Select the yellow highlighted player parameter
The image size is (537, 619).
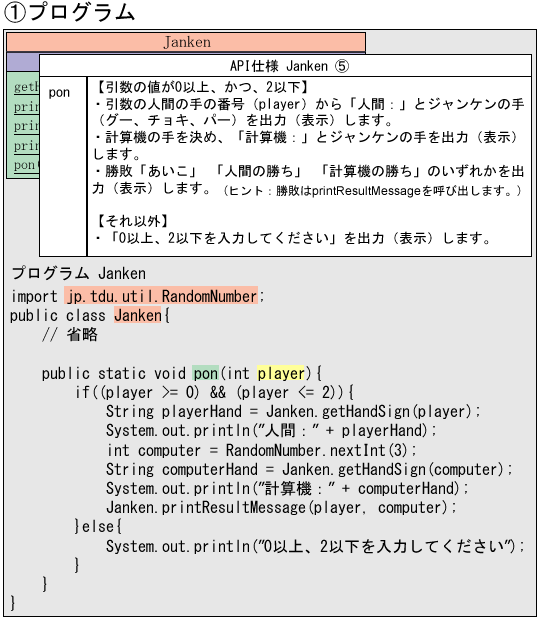[281, 373]
